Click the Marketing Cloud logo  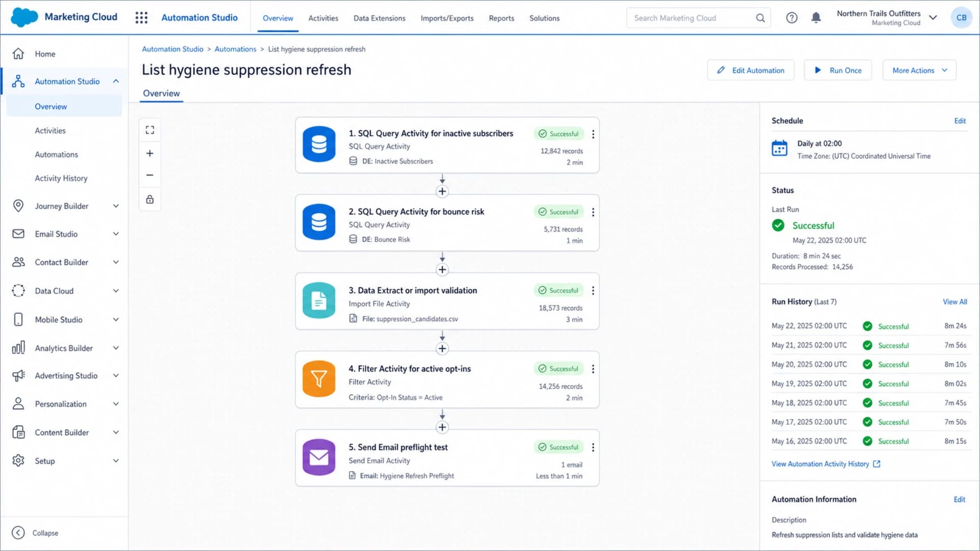(x=24, y=17)
